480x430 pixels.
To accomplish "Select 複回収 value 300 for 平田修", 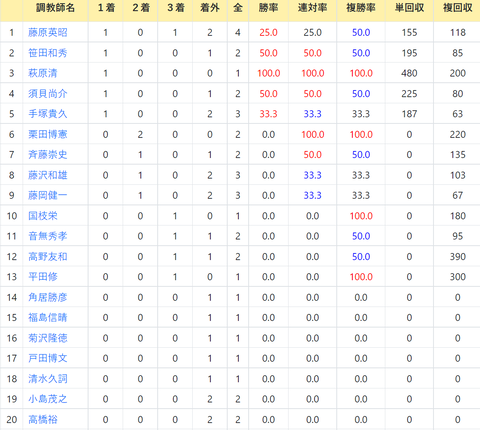I will (458, 277).
